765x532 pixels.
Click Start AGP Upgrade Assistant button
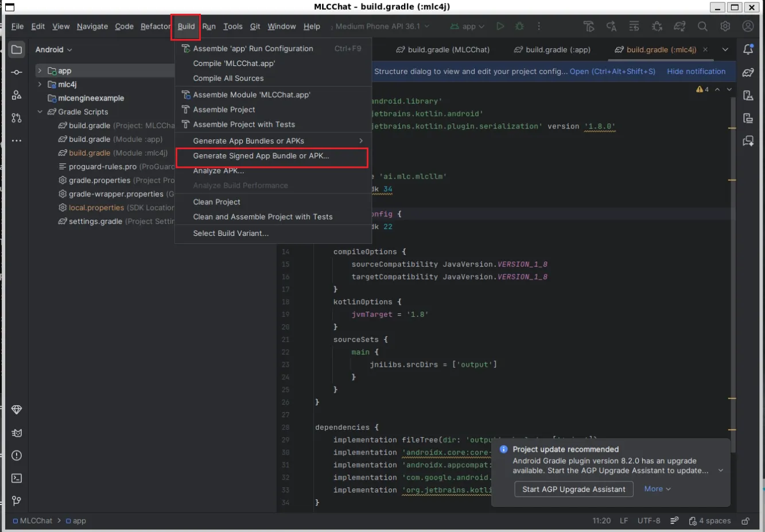(x=573, y=490)
